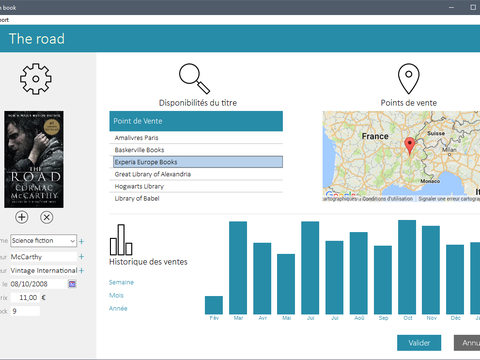Click the Nov bar in the chart
Image resolution: width=480 pixels, height=360 pixels.
(431, 270)
